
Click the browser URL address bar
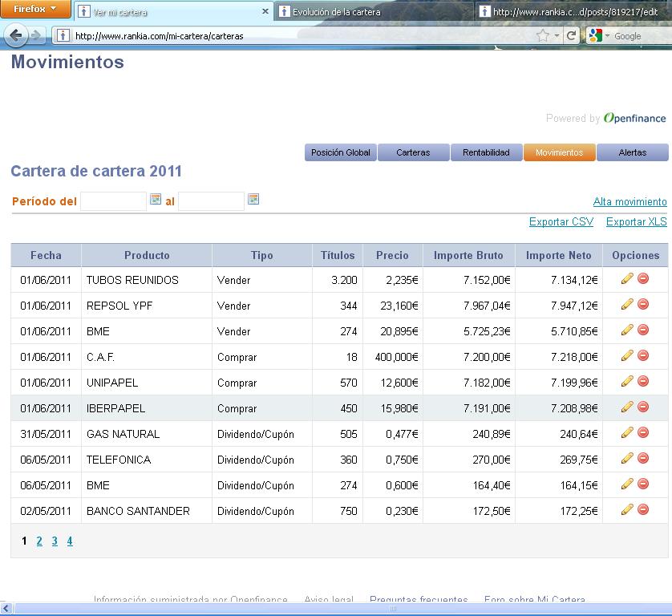(300, 35)
